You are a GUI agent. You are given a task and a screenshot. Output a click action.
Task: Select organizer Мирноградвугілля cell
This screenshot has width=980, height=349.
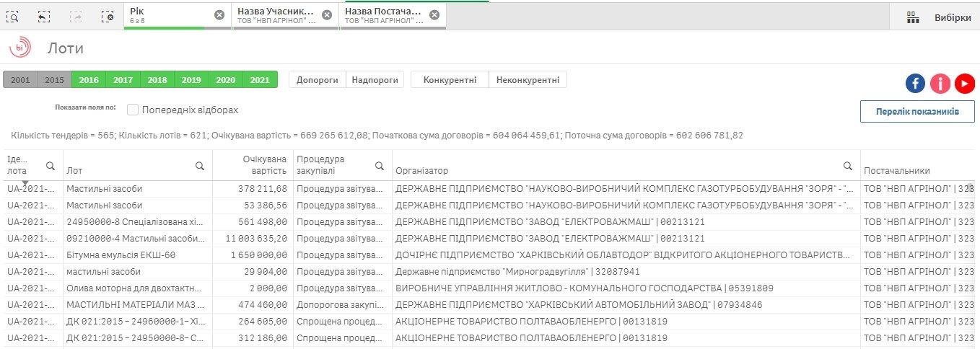click(x=626, y=272)
